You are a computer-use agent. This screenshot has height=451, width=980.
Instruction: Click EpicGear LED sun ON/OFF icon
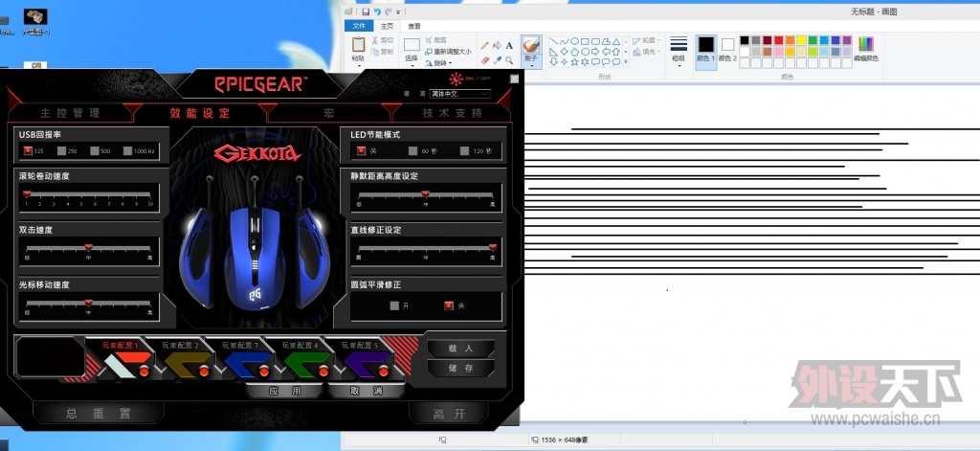[x=456, y=79]
